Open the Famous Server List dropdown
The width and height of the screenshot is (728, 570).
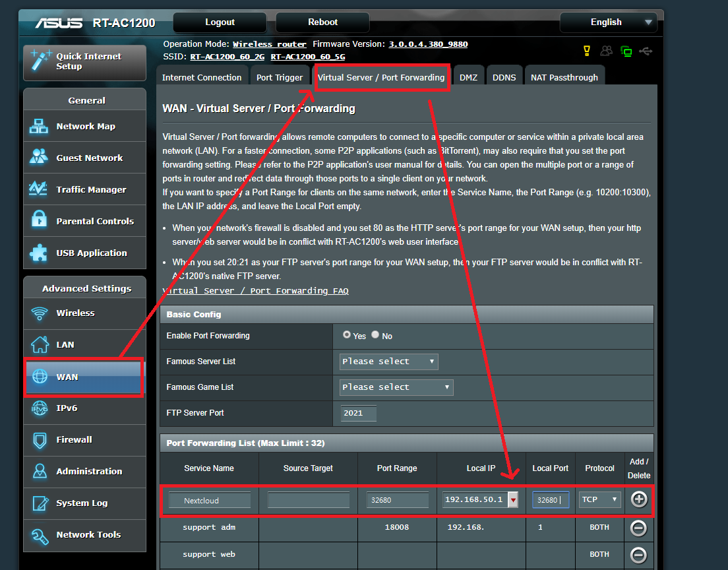[x=388, y=362]
